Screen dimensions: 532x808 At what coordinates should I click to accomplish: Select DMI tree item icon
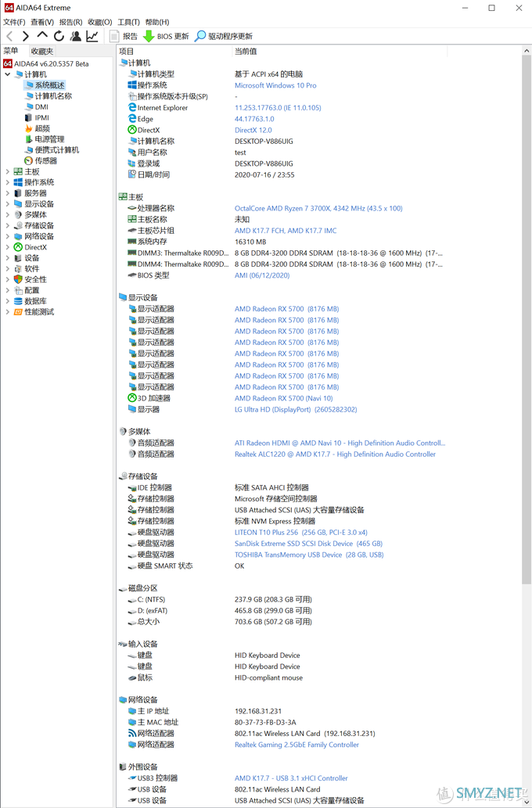coord(29,106)
